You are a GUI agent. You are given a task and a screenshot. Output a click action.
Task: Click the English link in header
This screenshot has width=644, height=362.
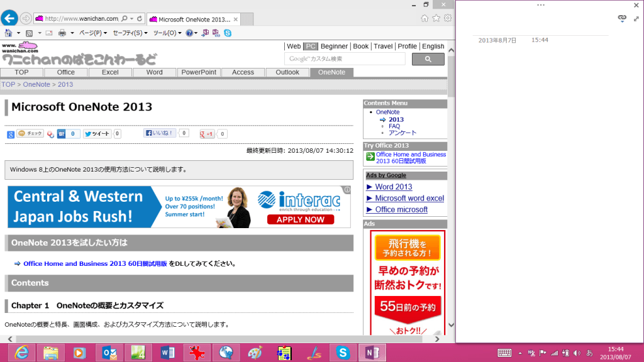pos(433,47)
